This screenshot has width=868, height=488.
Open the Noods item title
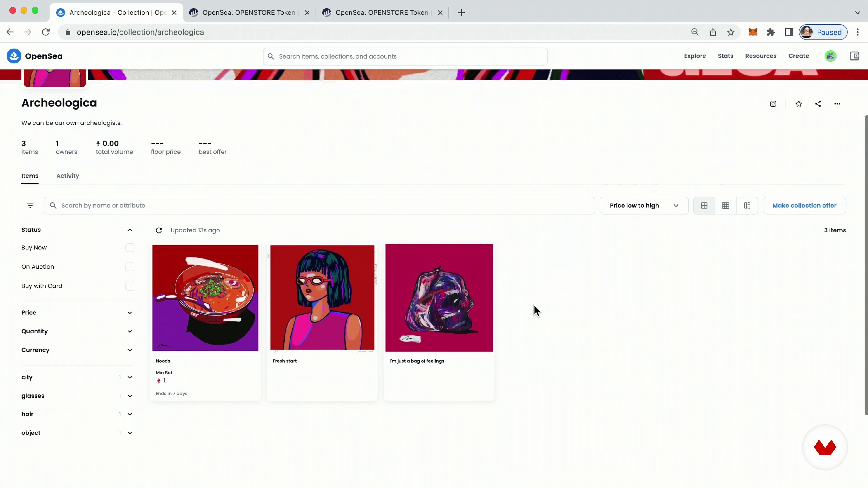click(x=163, y=361)
